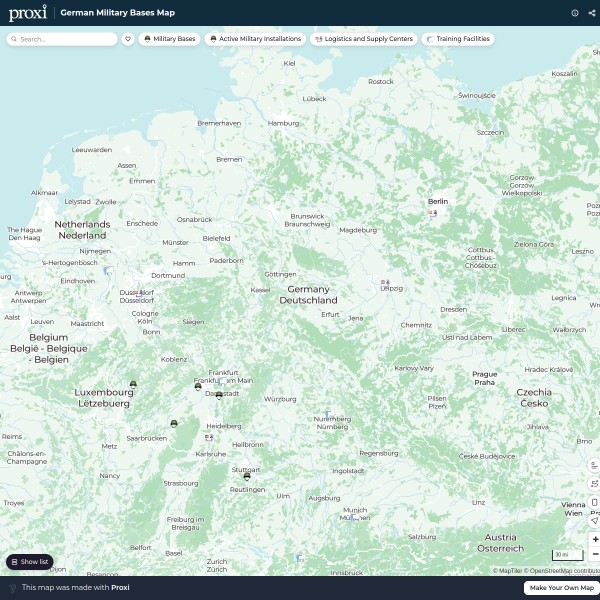The width and height of the screenshot is (600, 600).
Task: Open the Proxi logo home link
Action: pyautogui.click(x=28, y=13)
